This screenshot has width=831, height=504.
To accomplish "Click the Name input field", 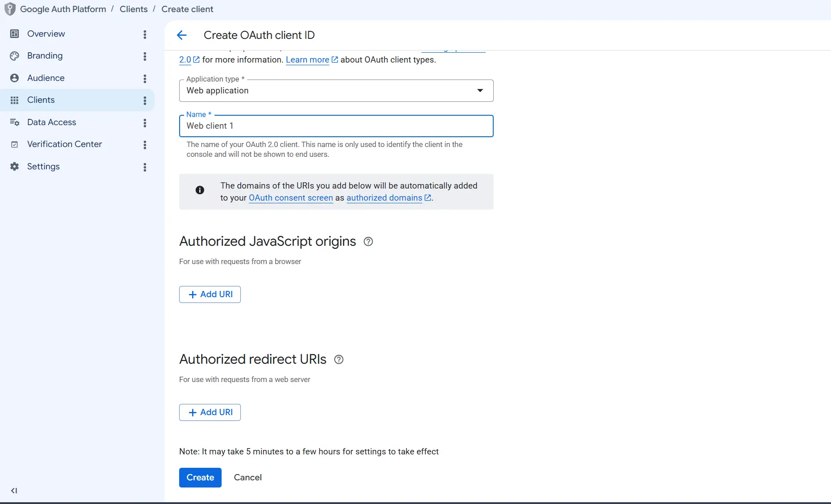I will 336,126.
